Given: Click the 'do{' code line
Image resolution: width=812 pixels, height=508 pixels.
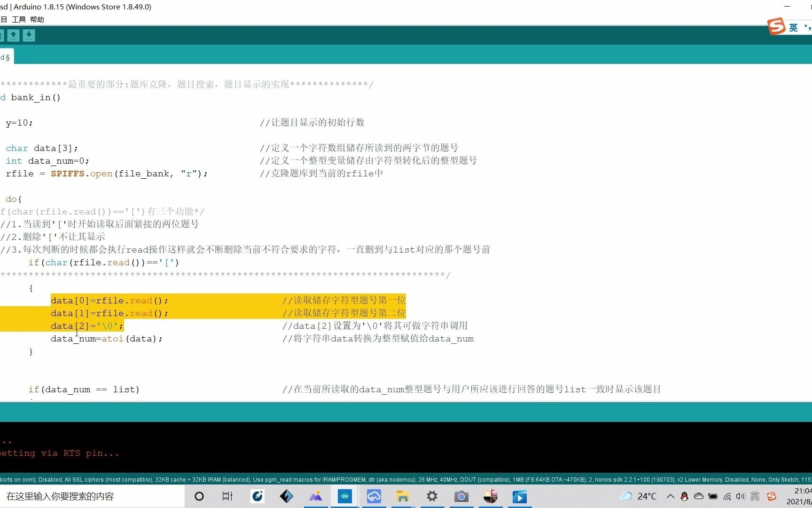Looking at the screenshot, I should pyautogui.click(x=14, y=199).
